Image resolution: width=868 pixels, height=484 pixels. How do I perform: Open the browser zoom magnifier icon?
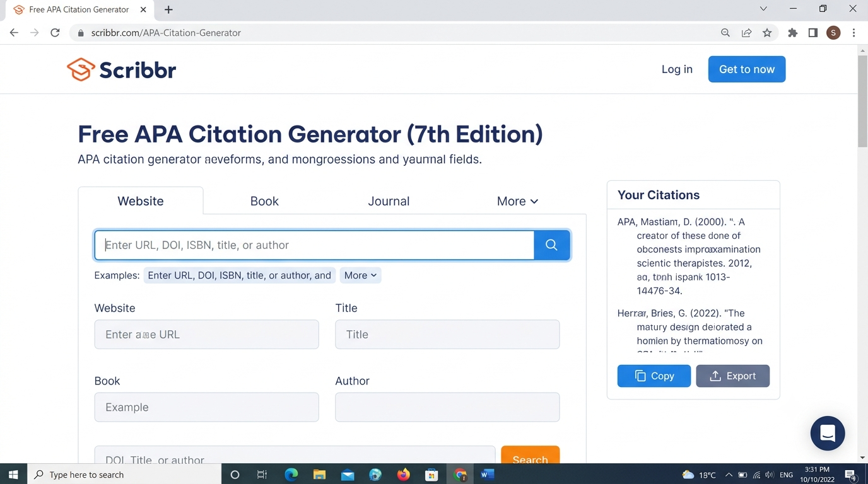(725, 33)
